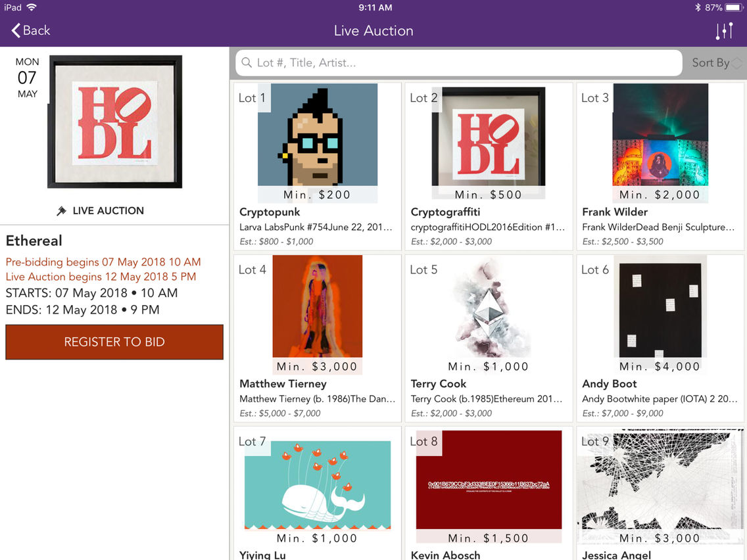Click the Min. $200 price label
The image size is (747, 560).
318,195
